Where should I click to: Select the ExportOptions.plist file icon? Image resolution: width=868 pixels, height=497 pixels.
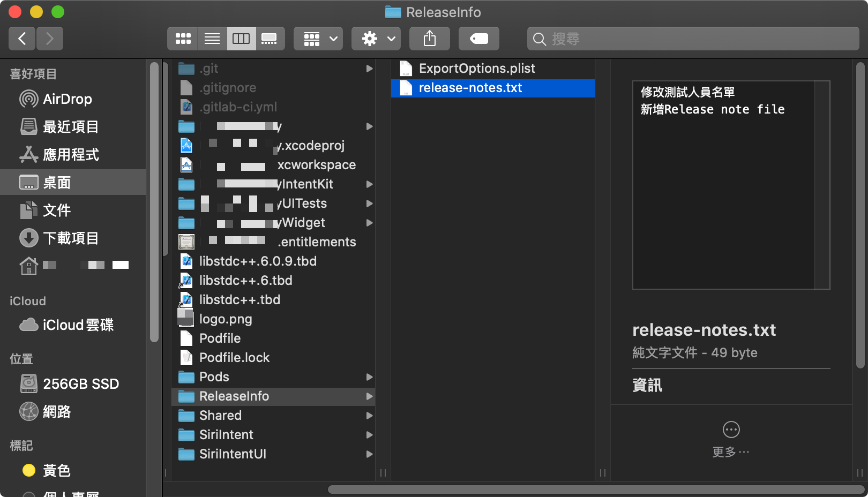(x=406, y=69)
